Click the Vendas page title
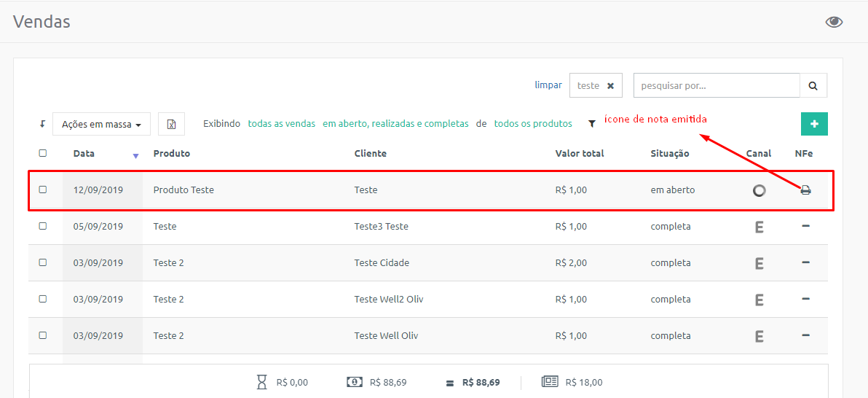Viewport: 868px width, 398px height. point(42,22)
